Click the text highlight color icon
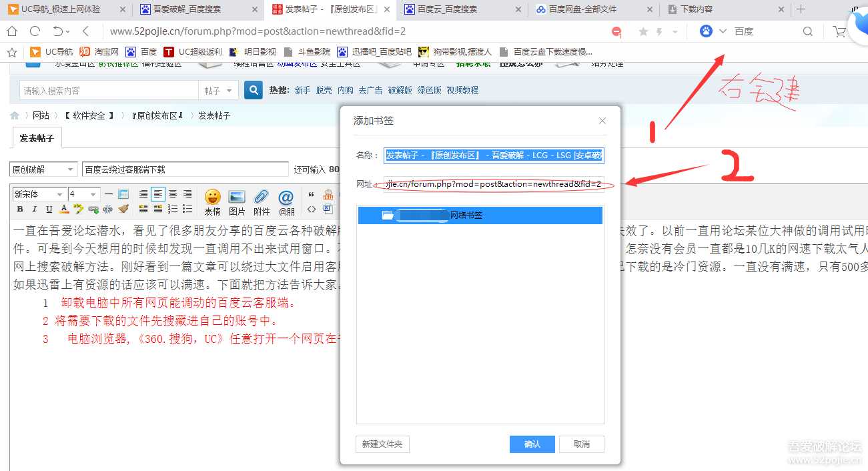Viewport: 868px width, 471px height. coord(79,209)
